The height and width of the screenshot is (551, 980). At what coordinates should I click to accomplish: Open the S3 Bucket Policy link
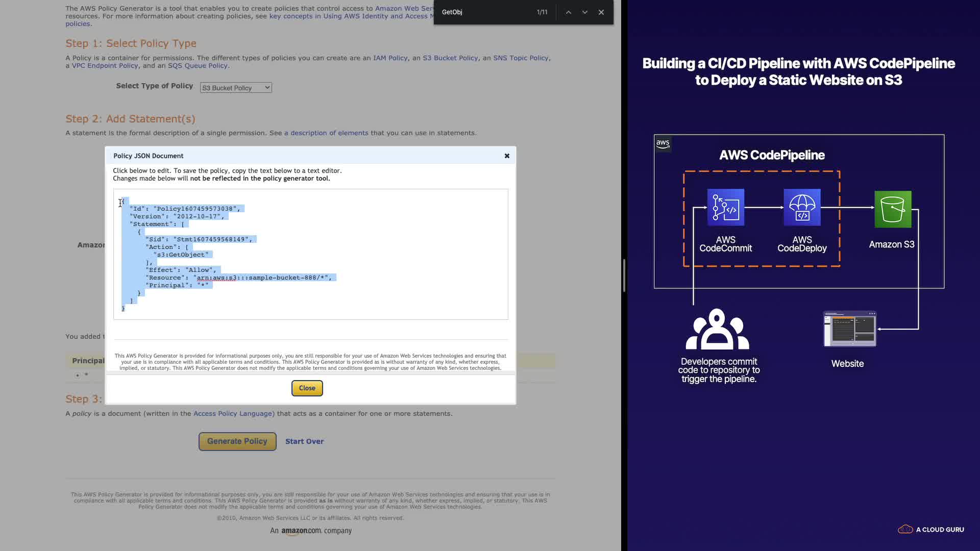click(x=450, y=58)
